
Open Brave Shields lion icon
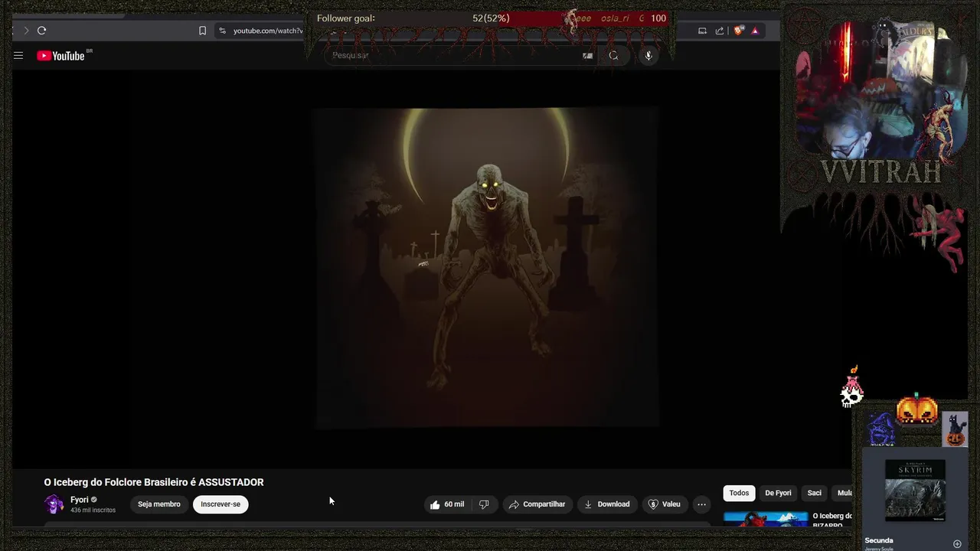pos(738,31)
